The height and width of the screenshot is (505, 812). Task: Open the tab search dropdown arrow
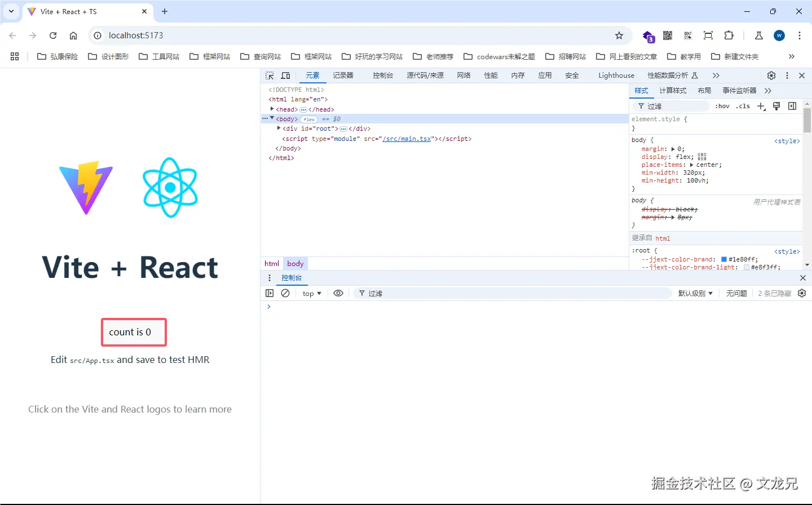(11, 11)
